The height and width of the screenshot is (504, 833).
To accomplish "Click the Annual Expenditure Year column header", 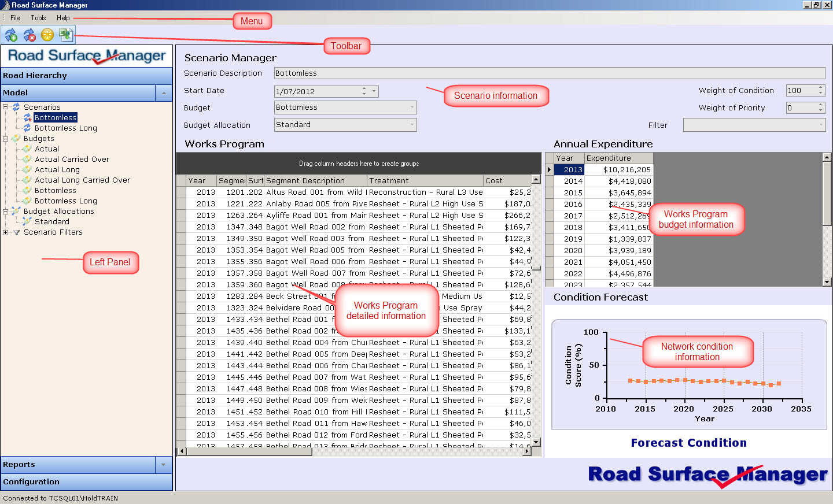I will pyautogui.click(x=569, y=158).
